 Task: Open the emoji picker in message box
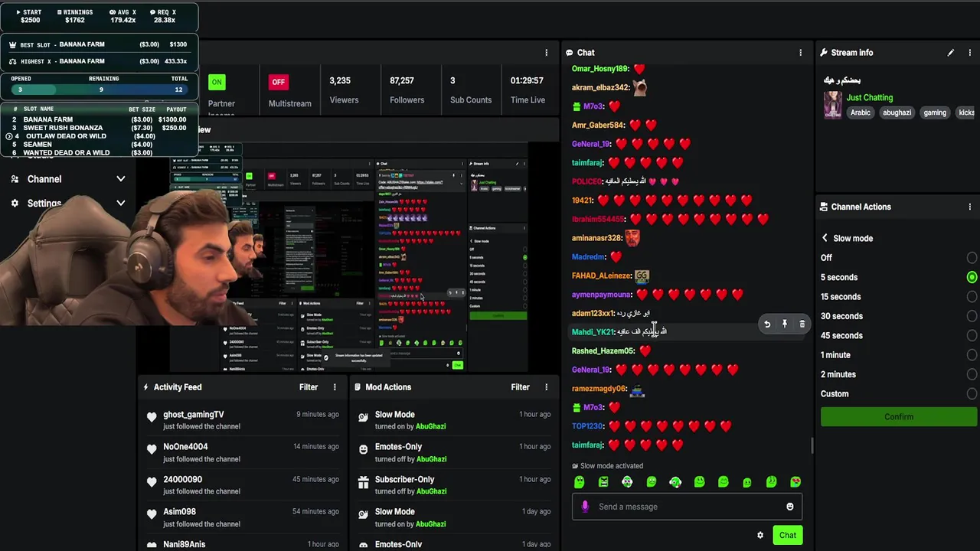point(790,507)
